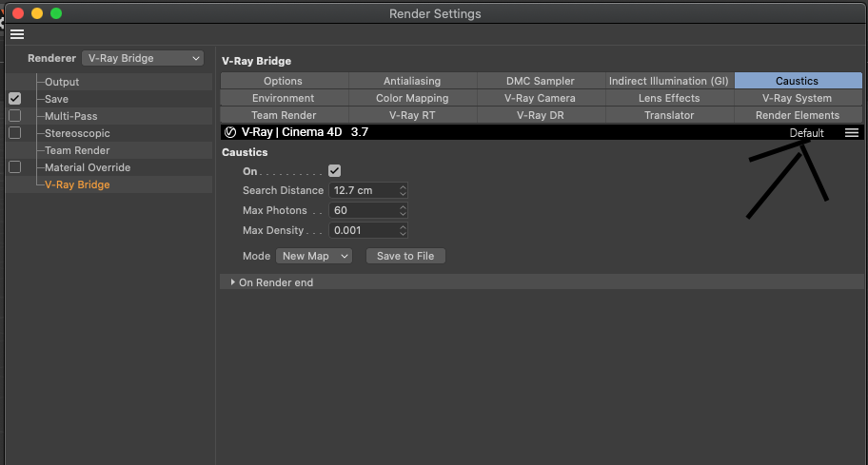Viewport: 868px width, 465px height.
Task: Select Output in the settings list
Action: click(62, 82)
